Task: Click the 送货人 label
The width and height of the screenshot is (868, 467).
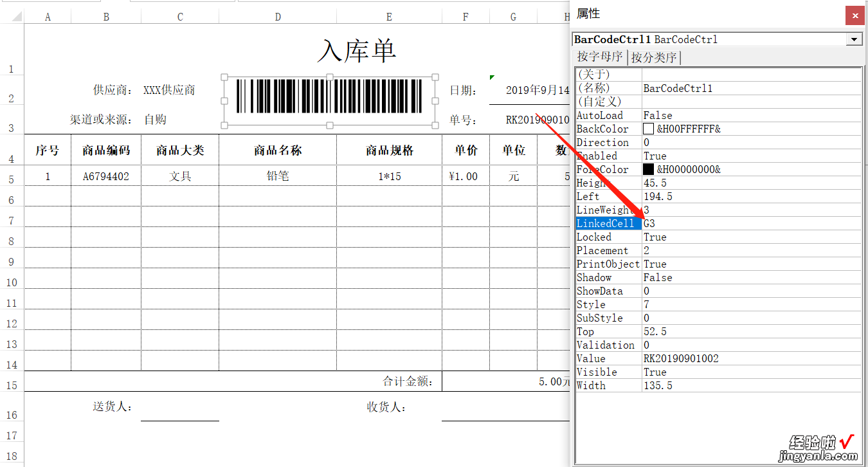Action: click(x=113, y=407)
